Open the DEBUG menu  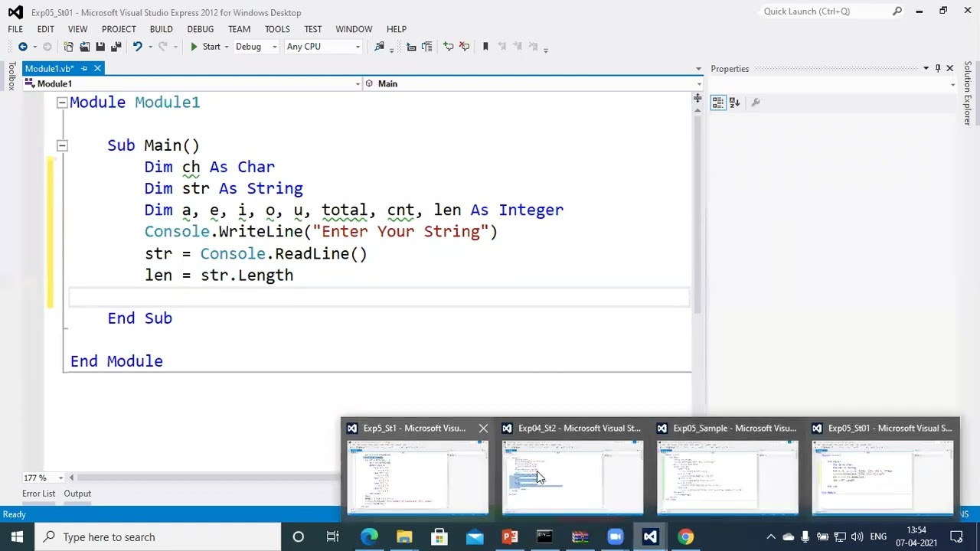click(200, 29)
